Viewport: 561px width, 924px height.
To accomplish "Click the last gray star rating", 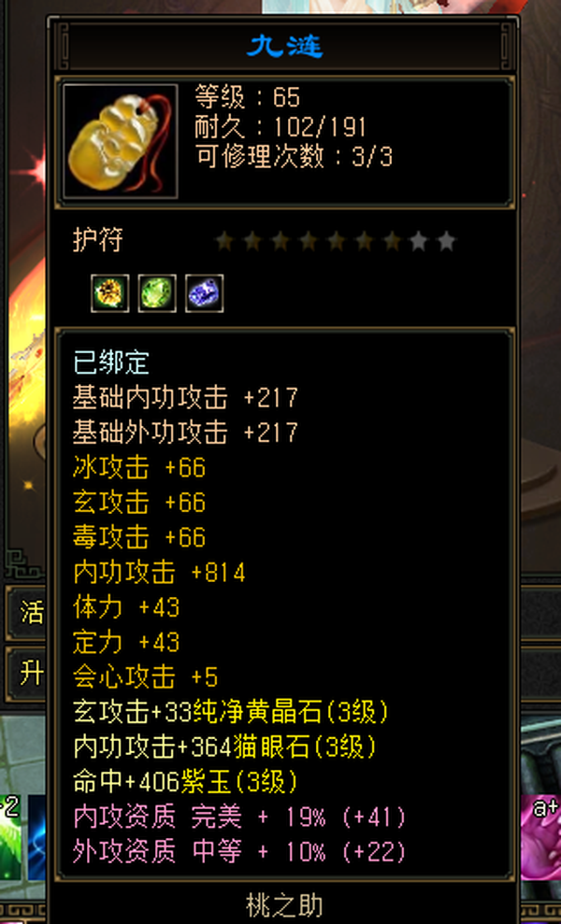I will pyautogui.click(x=447, y=240).
